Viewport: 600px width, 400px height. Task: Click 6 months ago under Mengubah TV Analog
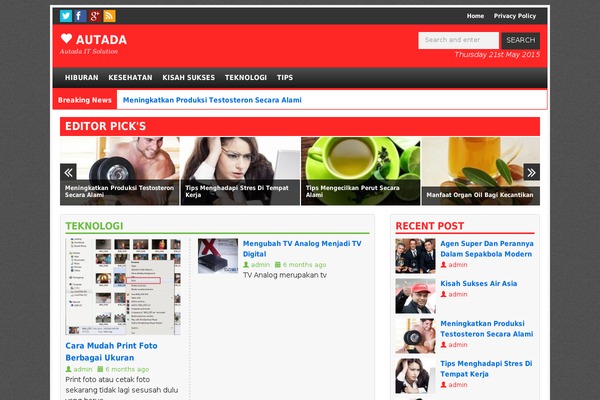tap(305, 264)
